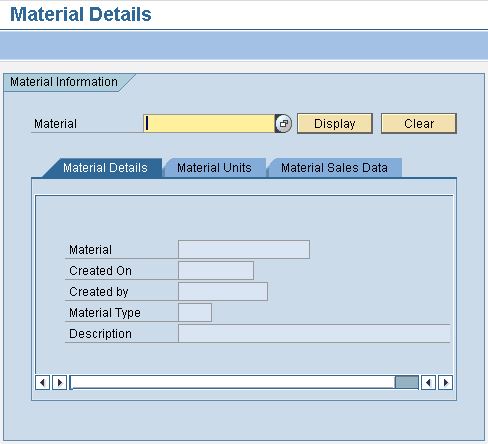Click the Material label next to the yellow field
488x444 pixels.
click(55, 124)
